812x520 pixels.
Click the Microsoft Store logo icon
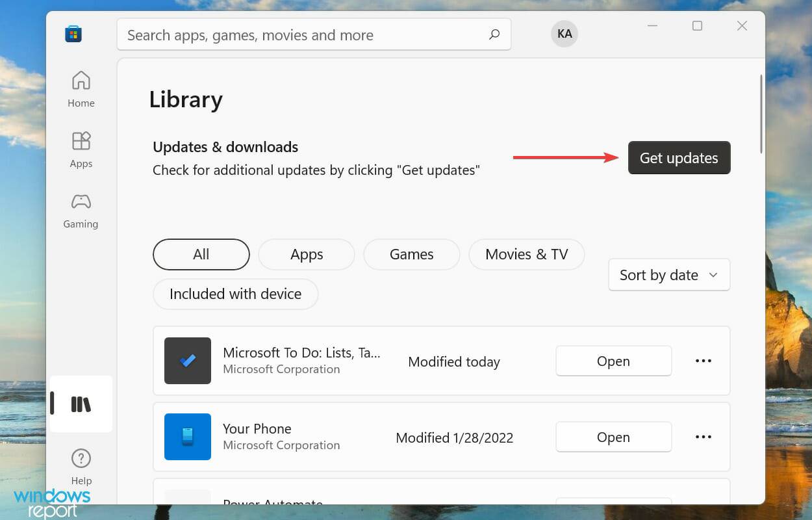click(73, 34)
